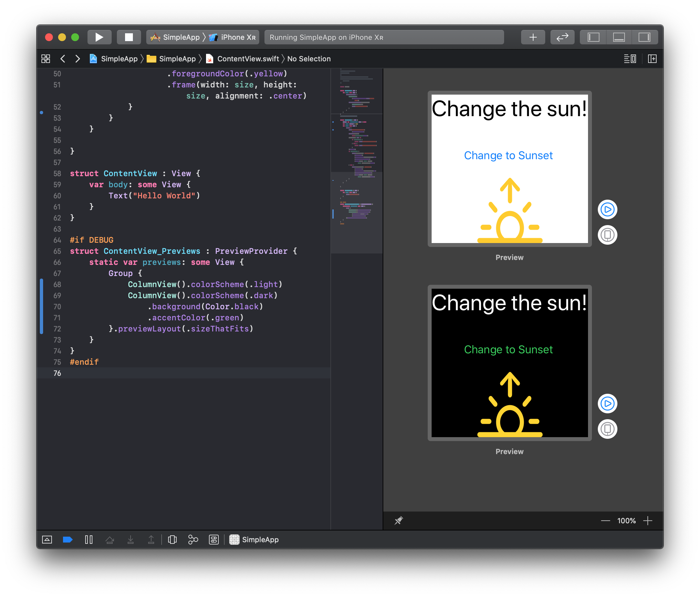Click the code review arrows button
The width and height of the screenshot is (700, 597).
(x=562, y=37)
